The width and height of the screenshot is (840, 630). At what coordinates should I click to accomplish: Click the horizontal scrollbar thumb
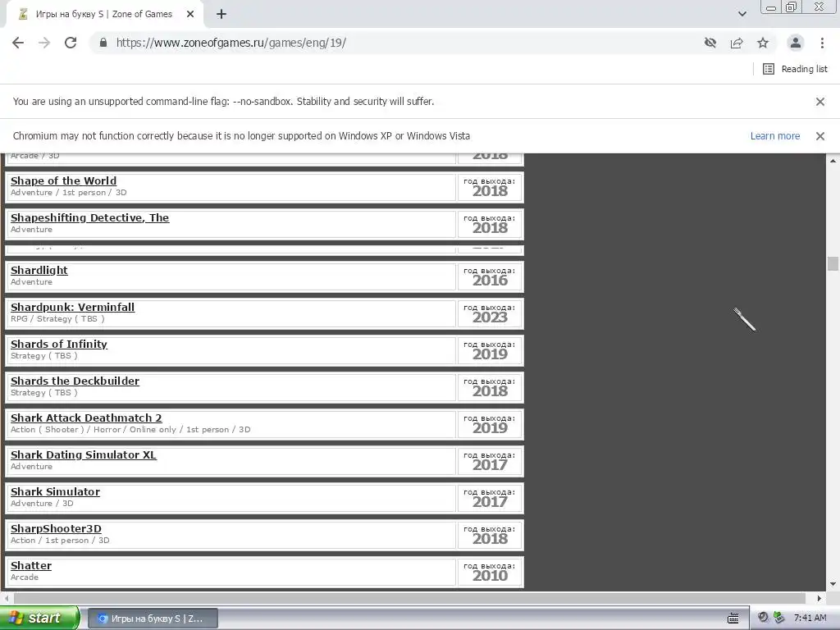point(410,598)
